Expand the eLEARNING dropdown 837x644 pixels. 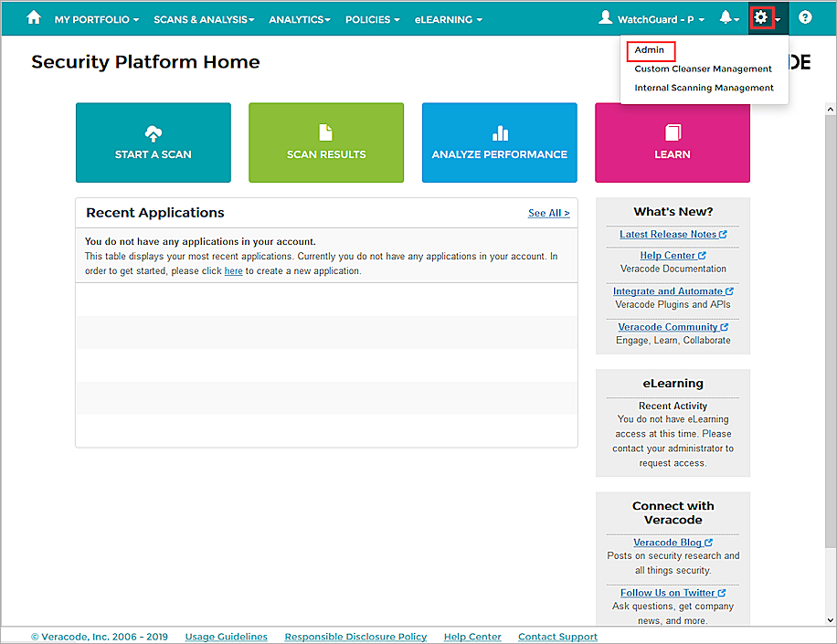[x=448, y=19]
